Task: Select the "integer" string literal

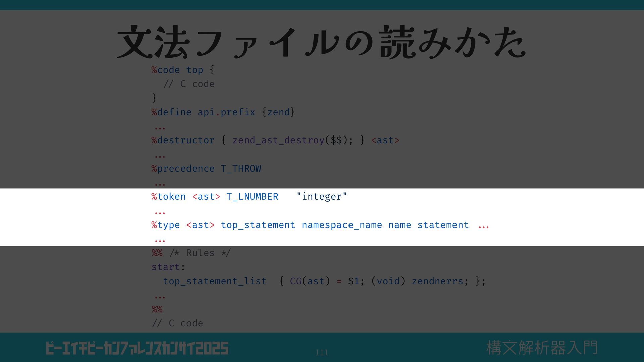Action: click(x=322, y=196)
